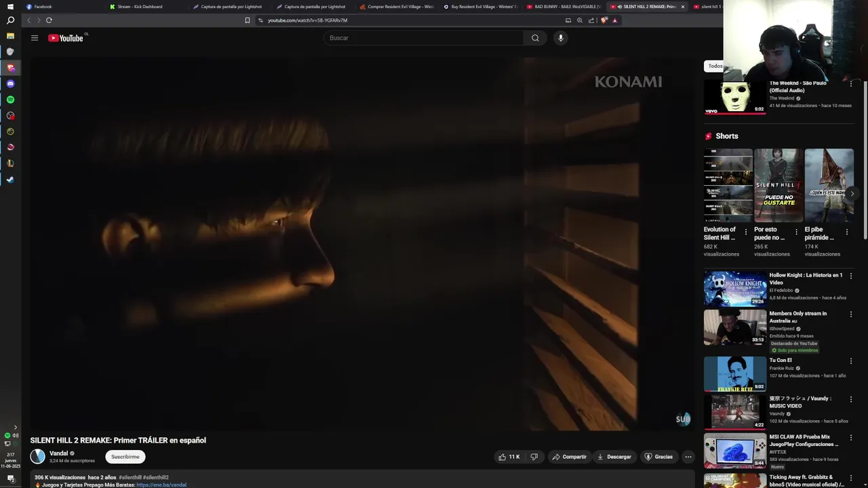The image size is (868, 488).
Task: Open options for Vaundy music video
Action: [x=851, y=399]
